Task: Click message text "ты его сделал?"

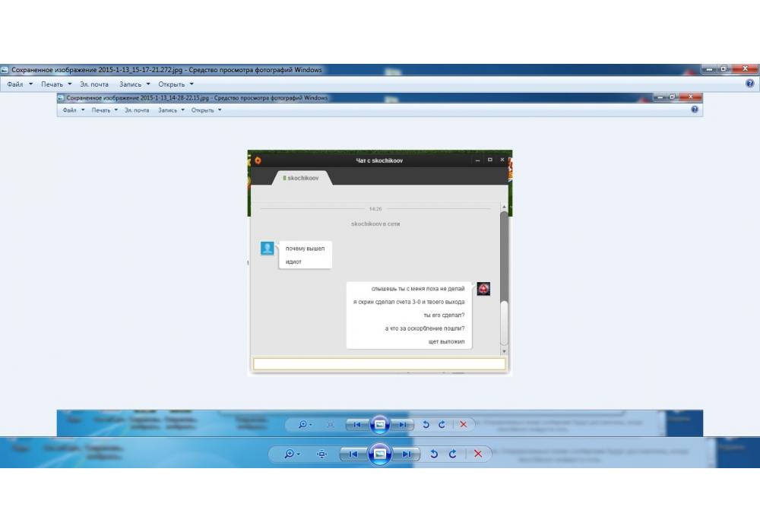Action: [444, 315]
